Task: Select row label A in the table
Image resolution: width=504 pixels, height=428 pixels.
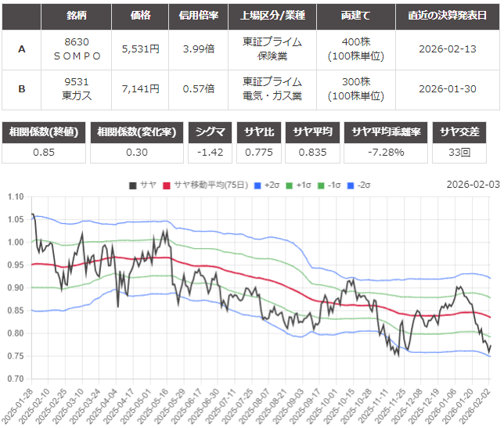Action: pos(22,49)
